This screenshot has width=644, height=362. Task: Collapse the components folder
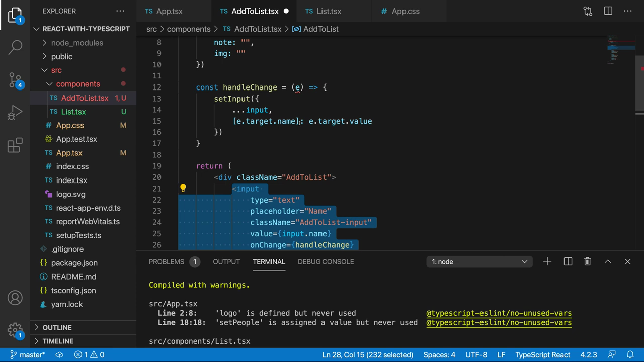coord(83,84)
